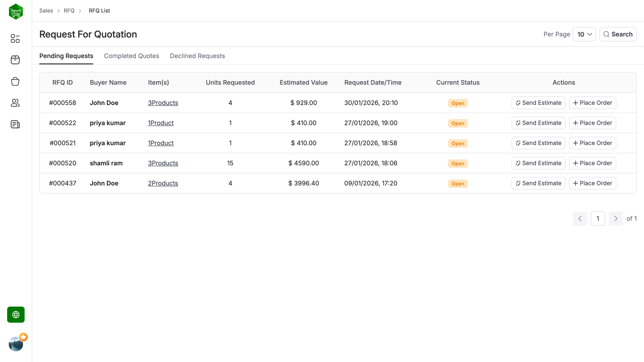Select the Pending Requests tab

tap(66, 56)
